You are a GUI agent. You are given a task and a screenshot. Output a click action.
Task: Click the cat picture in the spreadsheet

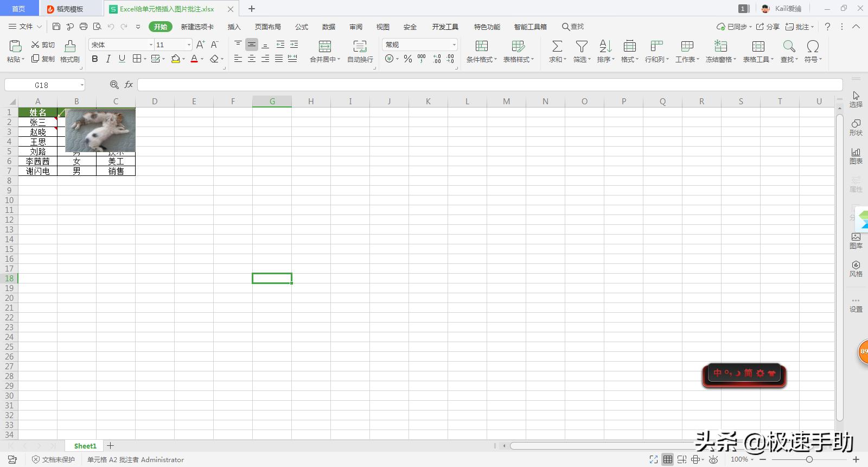(x=100, y=130)
